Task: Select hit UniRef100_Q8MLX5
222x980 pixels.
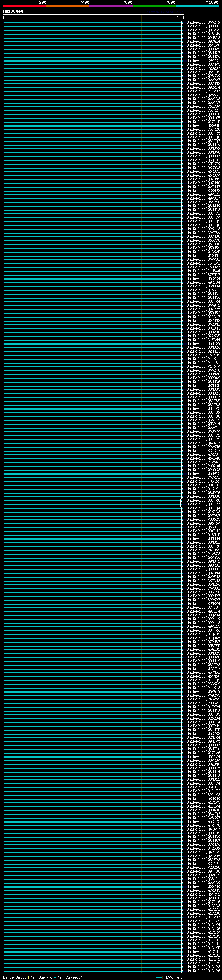Action: [x=203, y=118]
